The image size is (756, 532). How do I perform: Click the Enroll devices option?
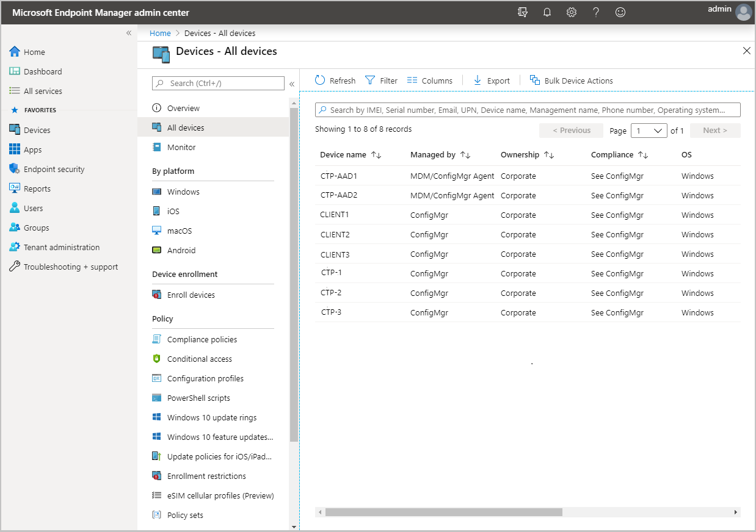point(191,295)
